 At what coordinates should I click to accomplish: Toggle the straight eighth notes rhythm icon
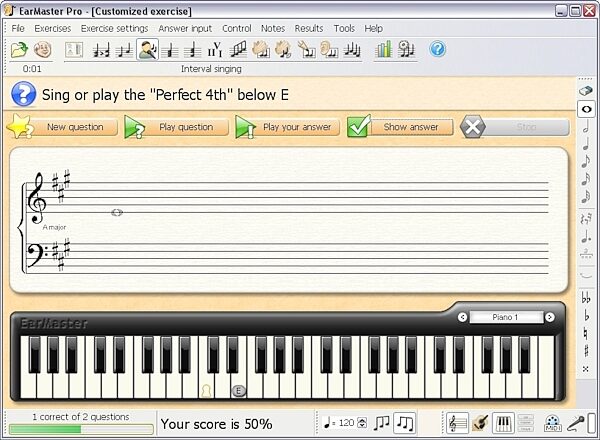tap(405, 423)
